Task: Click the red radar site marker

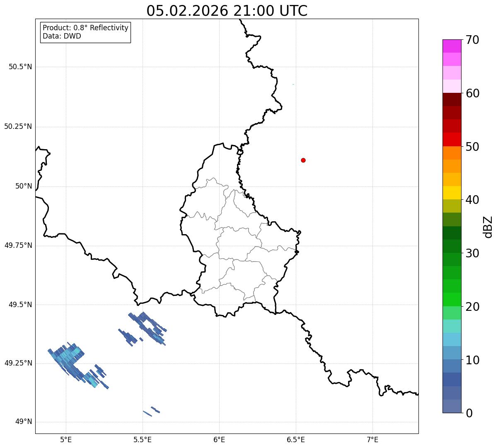Action: [x=303, y=160]
